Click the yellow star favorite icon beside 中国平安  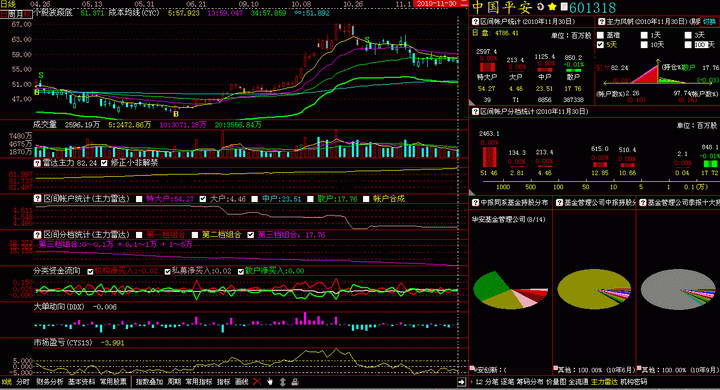(552, 7)
